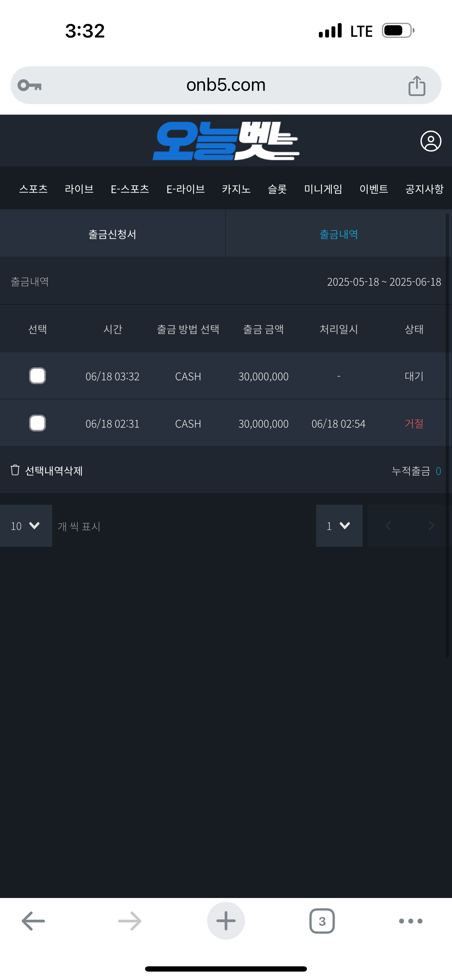Click the 오늘벳 logo
Viewport: 452px width, 980px height.
(x=226, y=141)
